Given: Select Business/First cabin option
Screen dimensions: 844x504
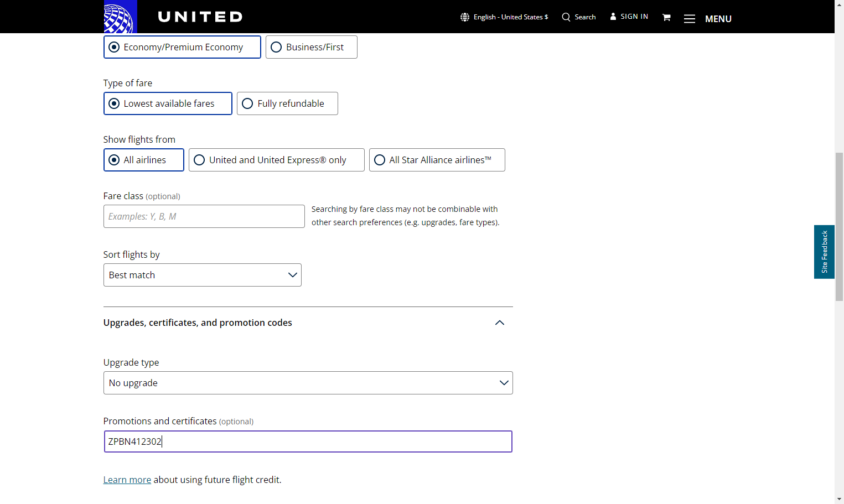Looking at the screenshot, I should [x=312, y=47].
